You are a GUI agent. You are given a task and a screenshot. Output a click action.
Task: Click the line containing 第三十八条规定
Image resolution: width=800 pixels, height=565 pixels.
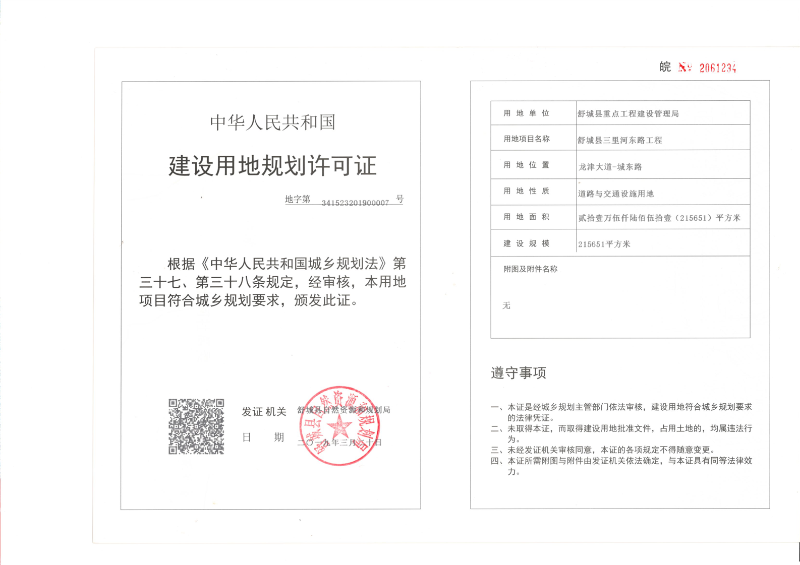click(x=272, y=282)
